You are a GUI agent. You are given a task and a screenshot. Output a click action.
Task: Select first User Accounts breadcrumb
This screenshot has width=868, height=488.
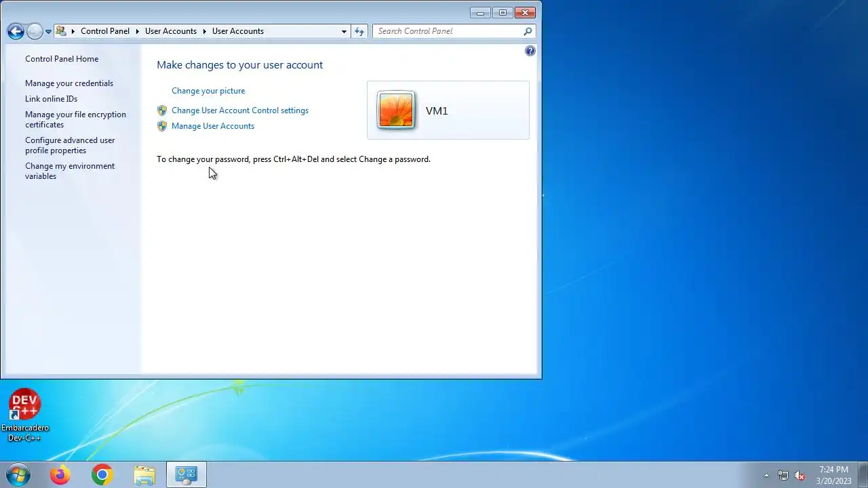(171, 31)
